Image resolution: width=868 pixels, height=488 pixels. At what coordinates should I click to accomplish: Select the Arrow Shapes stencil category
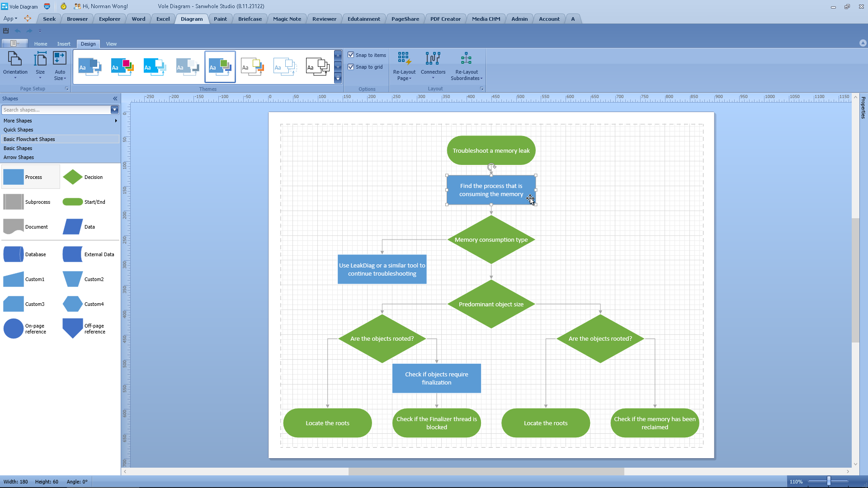click(19, 157)
